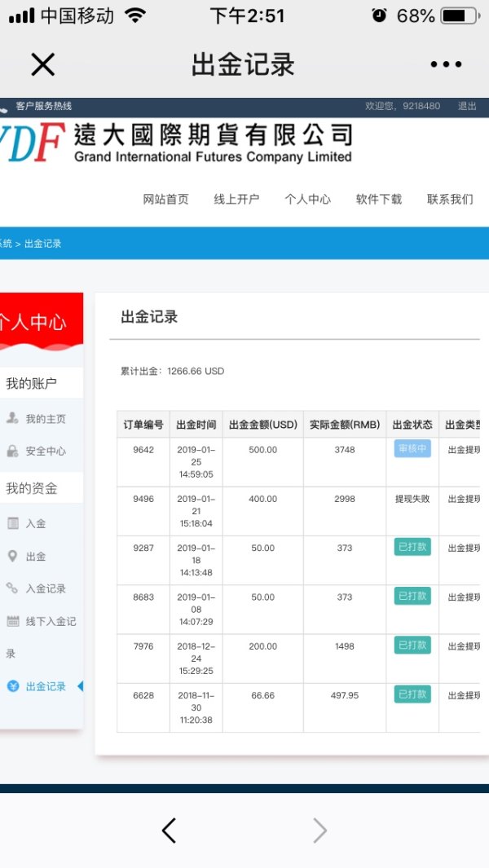Screen dimensions: 489x868
Task: Click the 退出 logout link
Action: [x=467, y=106]
